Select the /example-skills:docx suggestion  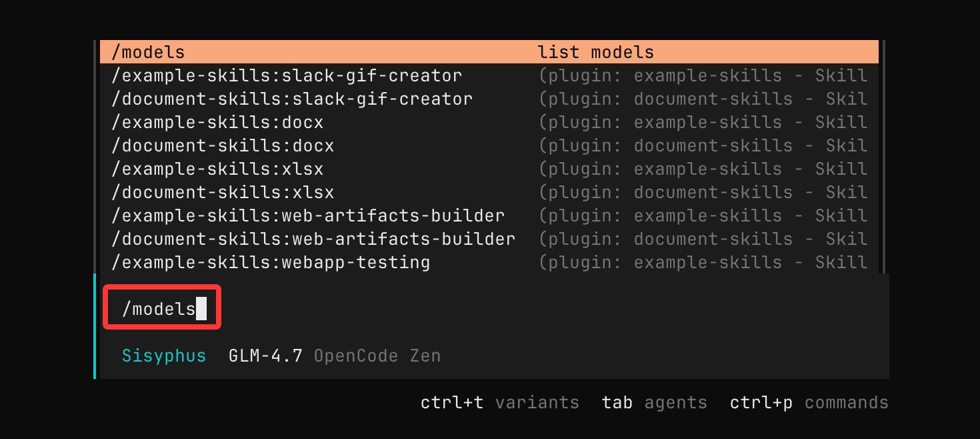click(x=217, y=122)
